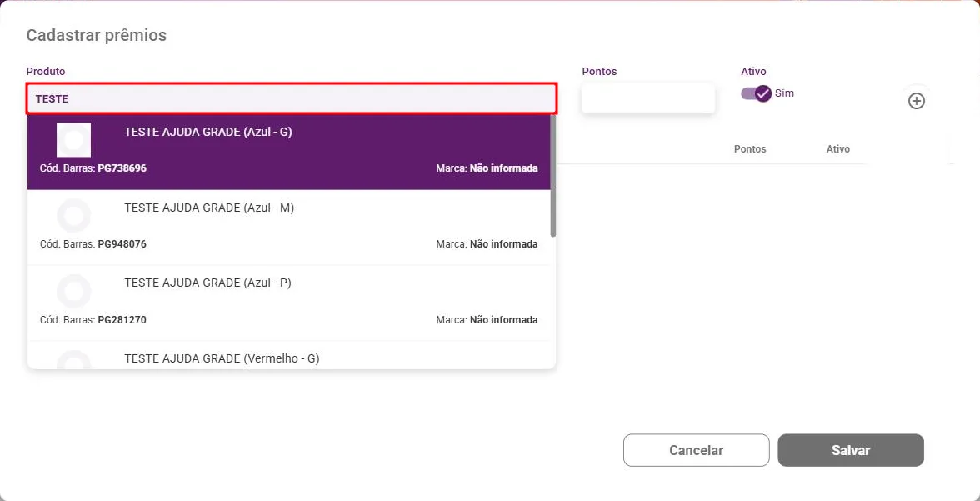Click product thumbnail for Azul - M
Viewport: 980px width, 501px height.
point(73,215)
